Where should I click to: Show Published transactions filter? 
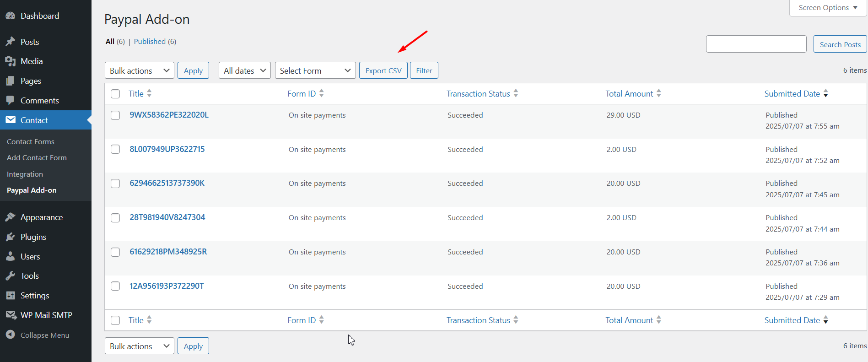[150, 42]
